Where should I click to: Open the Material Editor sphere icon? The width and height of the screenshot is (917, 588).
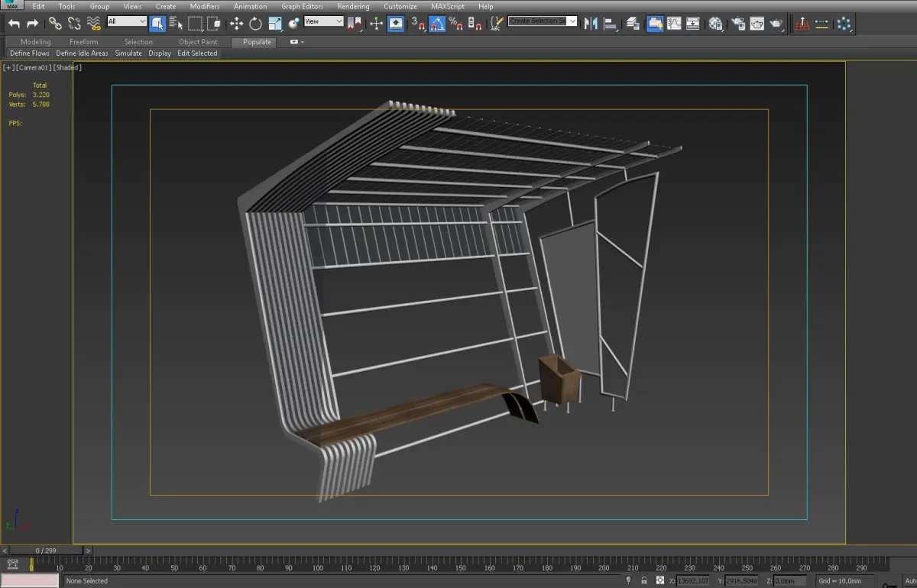click(x=715, y=24)
